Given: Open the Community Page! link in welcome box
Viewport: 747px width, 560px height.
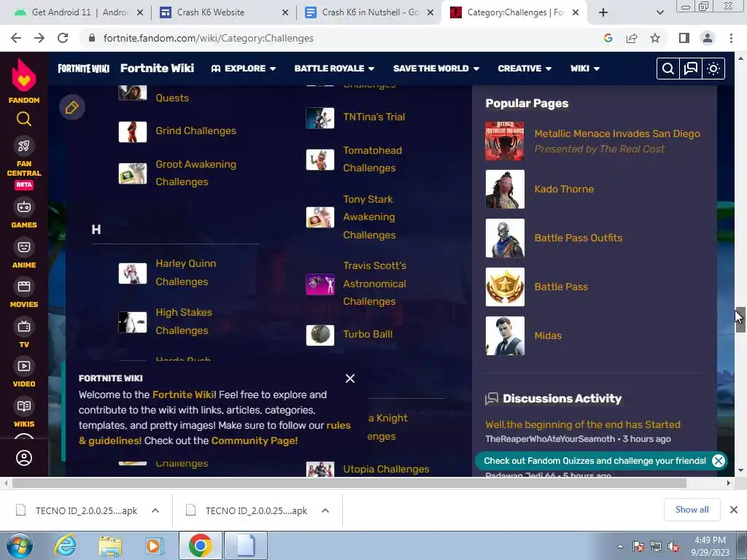Looking at the screenshot, I should point(255,440).
